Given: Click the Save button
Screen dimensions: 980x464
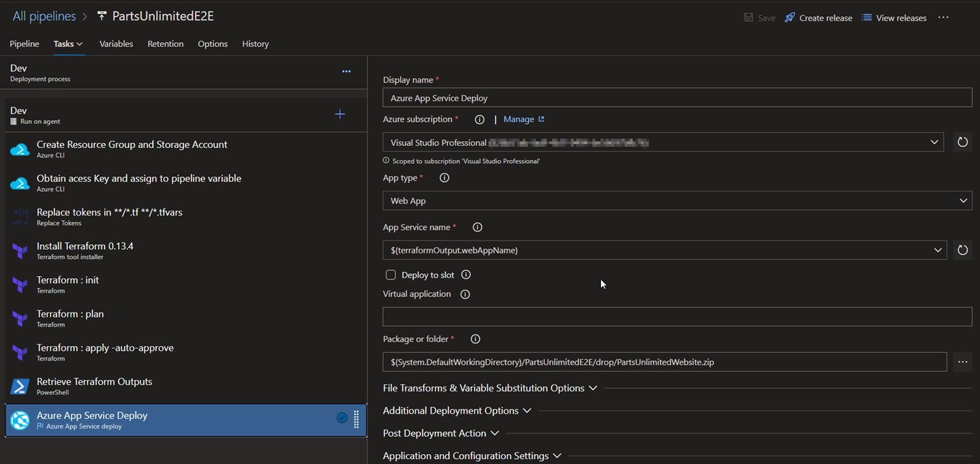Looking at the screenshot, I should [759, 18].
